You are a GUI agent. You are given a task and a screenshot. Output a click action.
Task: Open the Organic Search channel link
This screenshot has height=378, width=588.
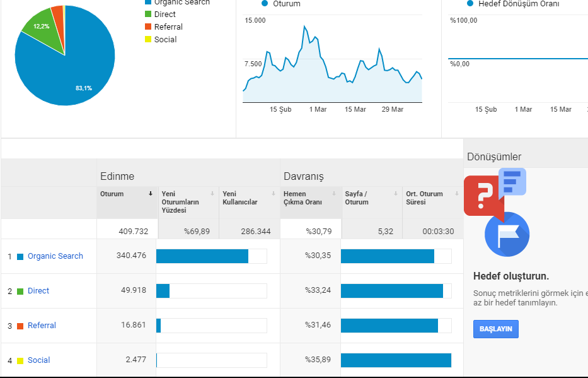point(55,256)
